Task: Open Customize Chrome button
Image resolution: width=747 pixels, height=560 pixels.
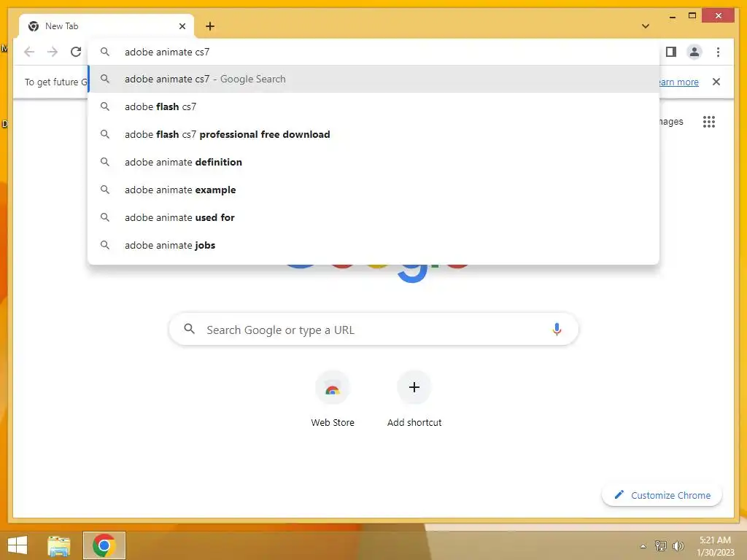Action: pyautogui.click(x=662, y=495)
